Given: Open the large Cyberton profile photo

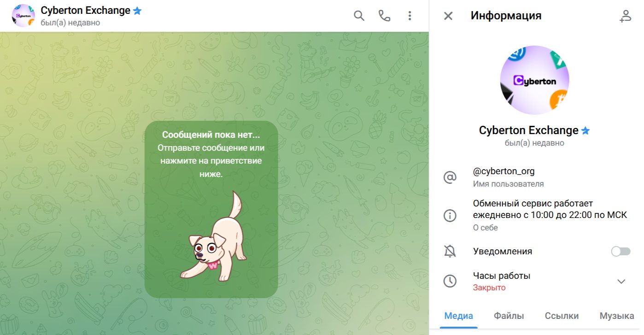Looking at the screenshot, I should click(x=534, y=80).
